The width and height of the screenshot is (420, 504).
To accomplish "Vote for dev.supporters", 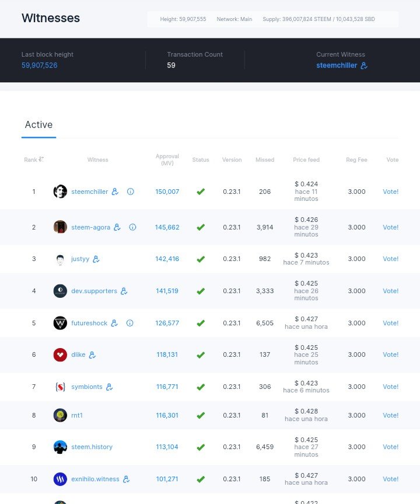I will [390, 291].
